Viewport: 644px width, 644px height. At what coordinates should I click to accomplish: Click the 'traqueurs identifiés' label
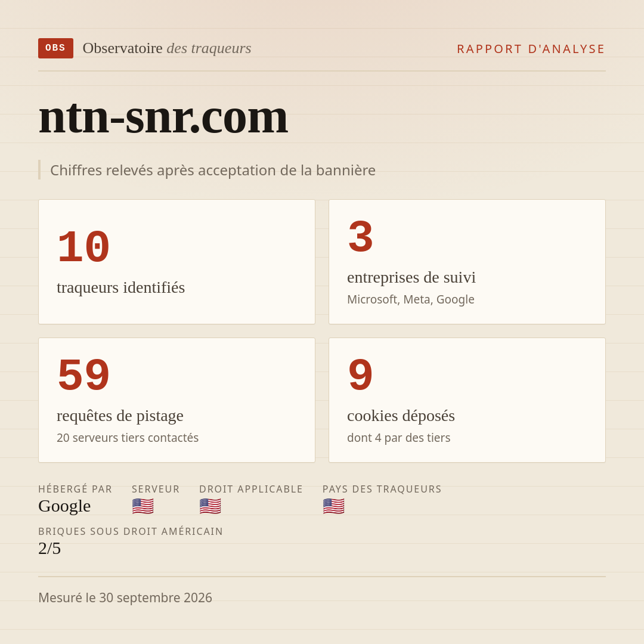pyautogui.click(x=120, y=287)
